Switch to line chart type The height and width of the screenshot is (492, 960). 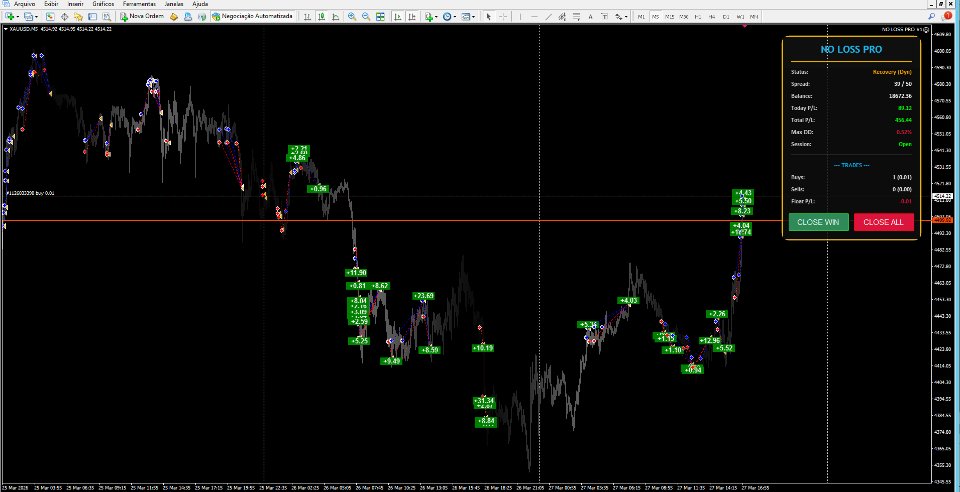click(335, 17)
